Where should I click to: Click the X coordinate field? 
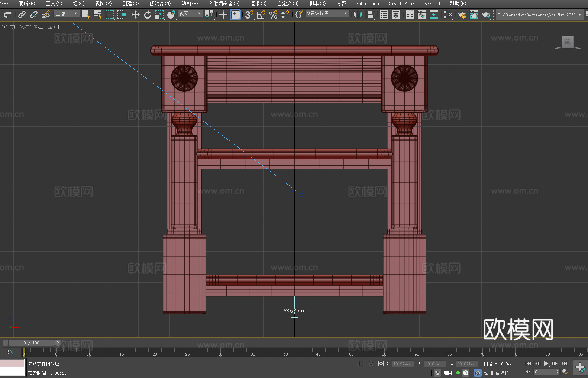[403, 364]
